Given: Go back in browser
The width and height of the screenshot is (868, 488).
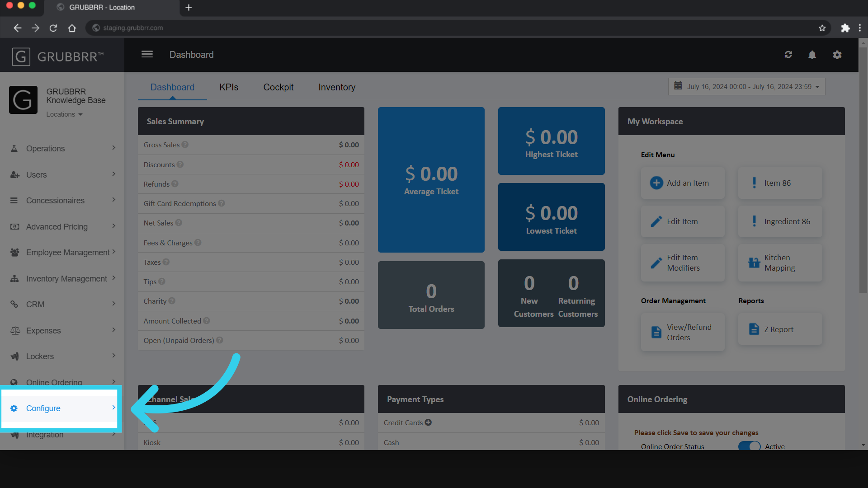Looking at the screenshot, I should click(x=17, y=28).
